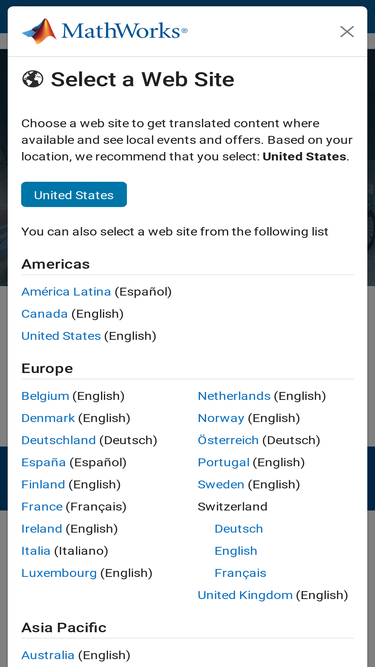
Task: Open the América Latina site link
Action: click(x=66, y=292)
